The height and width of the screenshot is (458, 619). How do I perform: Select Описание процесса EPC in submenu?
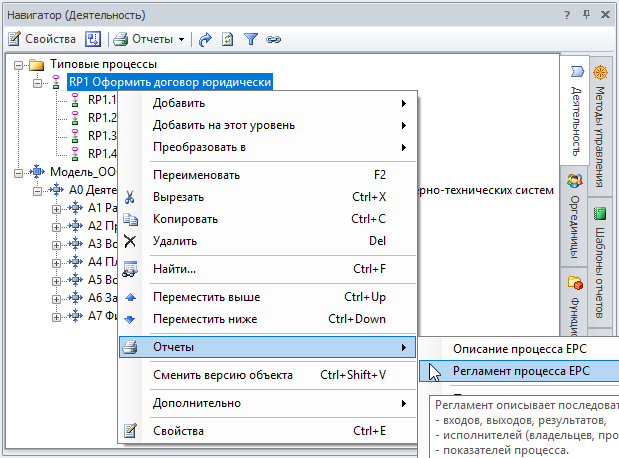click(520, 348)
